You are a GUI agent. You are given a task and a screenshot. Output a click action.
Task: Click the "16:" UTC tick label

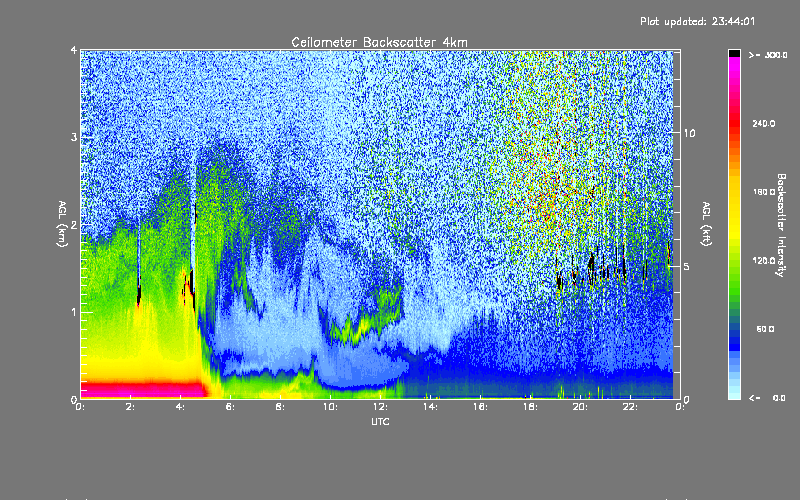point(480,407)
